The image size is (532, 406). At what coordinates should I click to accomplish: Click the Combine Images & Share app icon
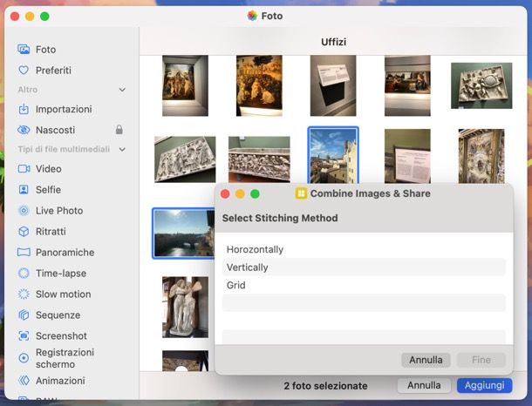301,193
